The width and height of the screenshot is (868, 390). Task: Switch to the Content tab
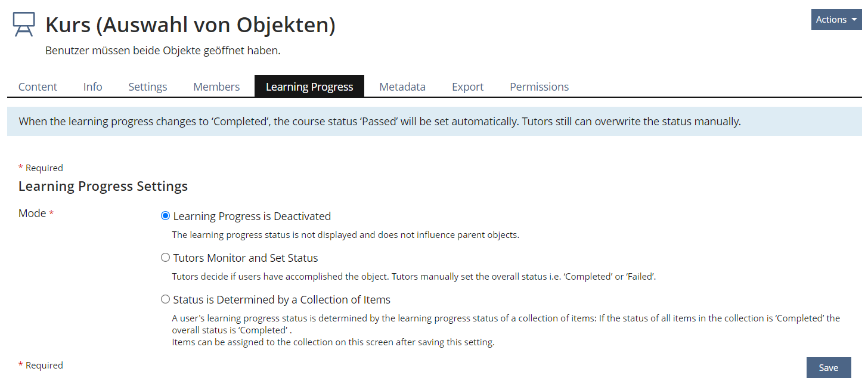tap(38, 87)
